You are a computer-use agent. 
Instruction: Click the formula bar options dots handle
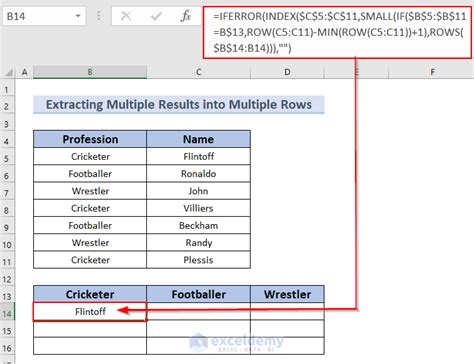coord(99,16)
